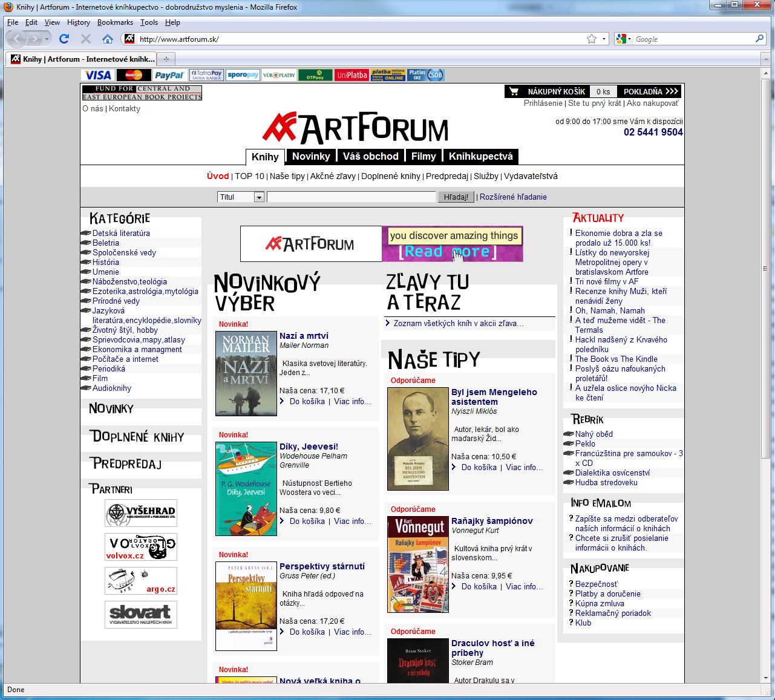The image size is (775, 700).
Task: Click the browser Forward arrow button
Action: pos(34,39)
